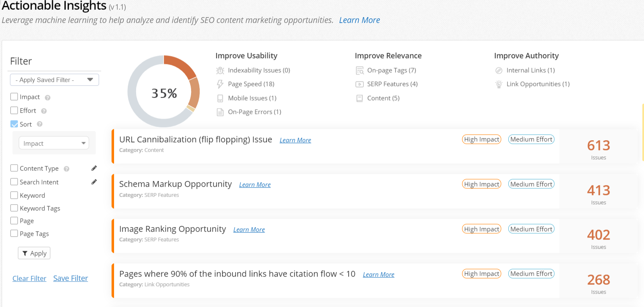Edit Search Intent via pencil icon
Image resolution: width=644 pixels, height=307 pixels.
(x=94, y=182)
